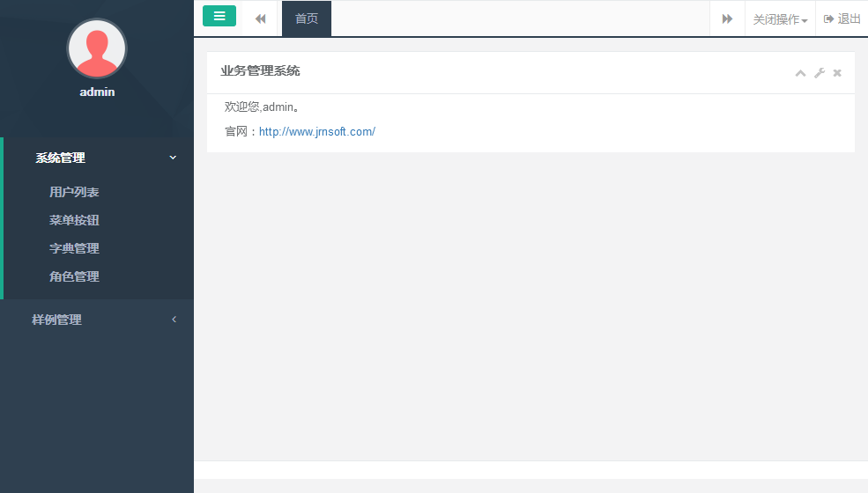Image resolution: width=868 pixels, height=493 pixels.
Task: Click the admin username in sidebar
Action: pyautogui.click(x=97, y=92)
